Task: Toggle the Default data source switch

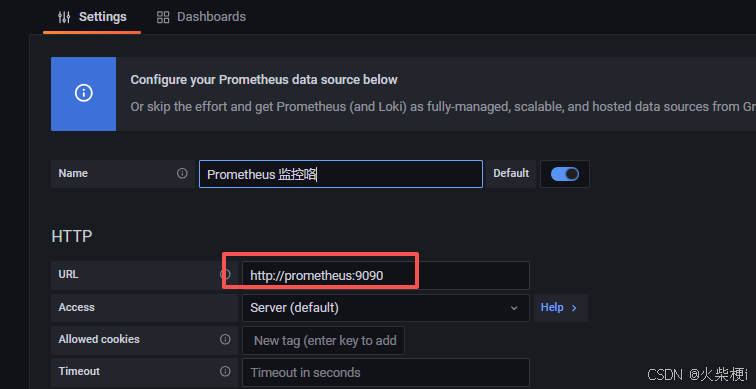Action: 565,174
